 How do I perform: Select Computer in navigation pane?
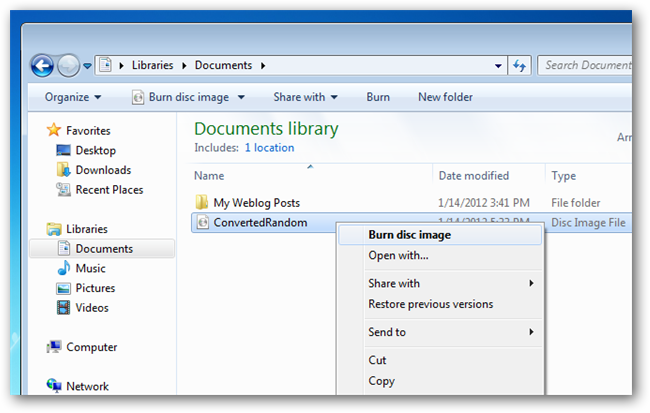(x=92, y=347)
